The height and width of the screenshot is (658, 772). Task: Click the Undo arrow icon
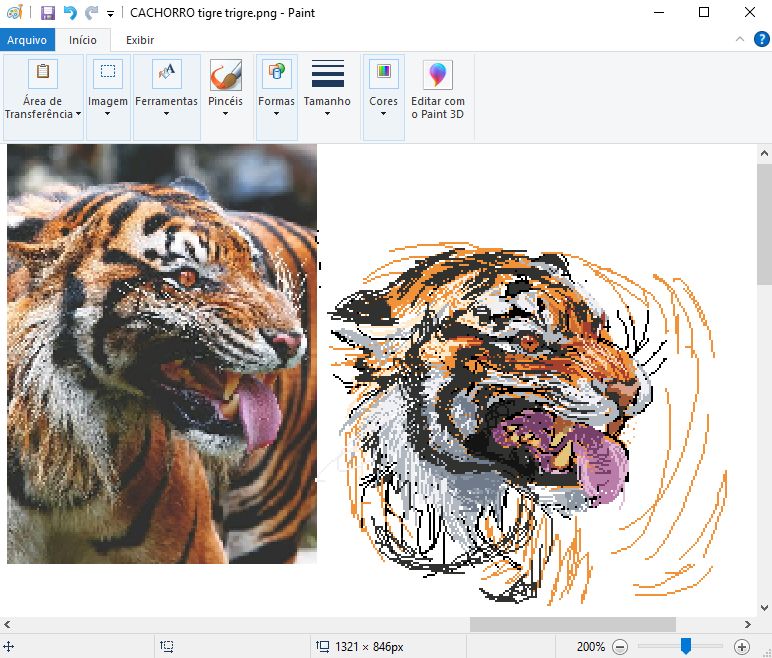pyautogui.click(x=69, y=13)
